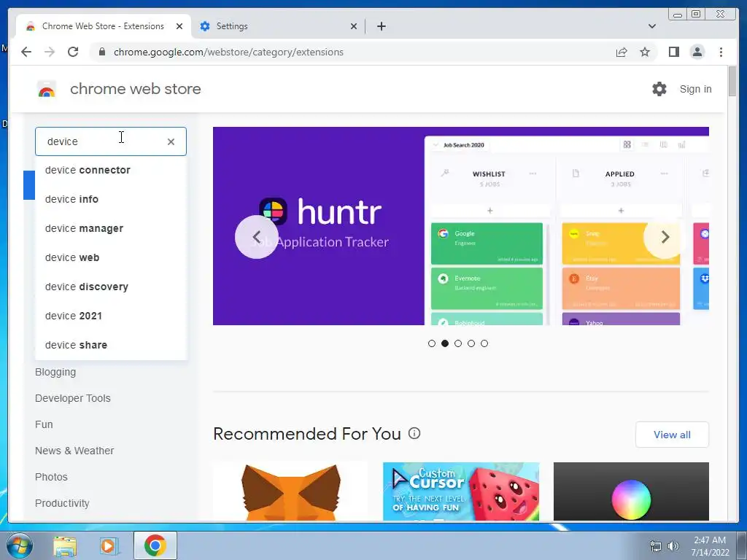The image size is (747, 560).
Task: Expand the tab search dropdown arrow
Action: 651,26
